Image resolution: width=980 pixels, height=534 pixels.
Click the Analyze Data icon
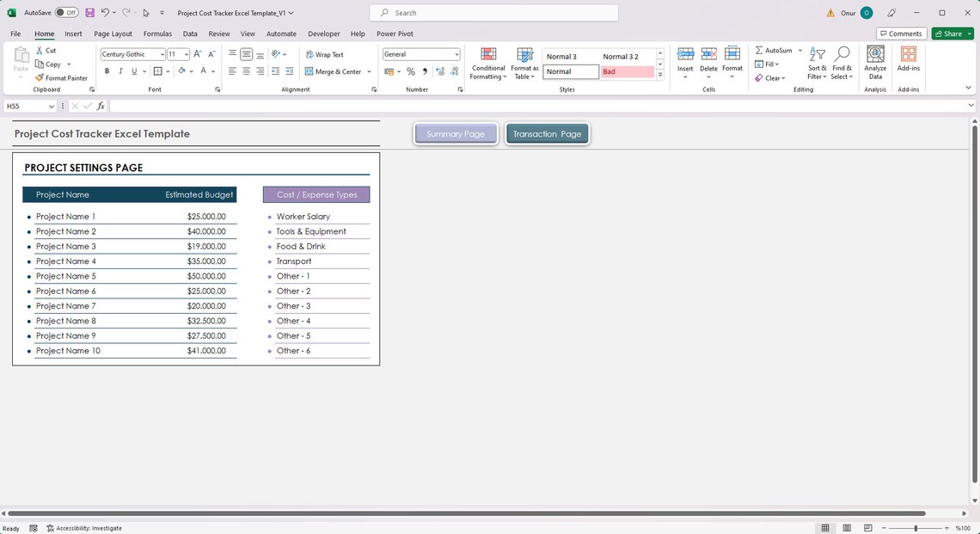pyautogui.click(x=874, y=62)
